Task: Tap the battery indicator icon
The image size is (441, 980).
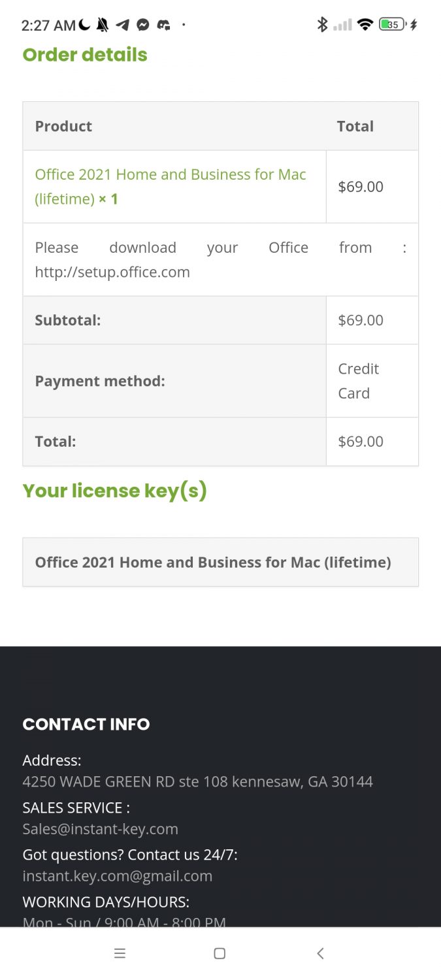Action: pyautogui.click(x=392, y=25)
